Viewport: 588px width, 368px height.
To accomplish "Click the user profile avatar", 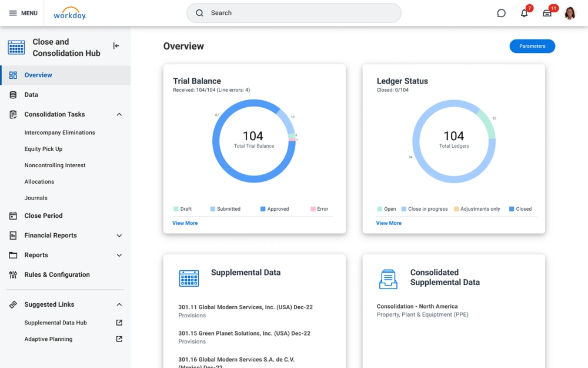I will [x=570, y=13].
